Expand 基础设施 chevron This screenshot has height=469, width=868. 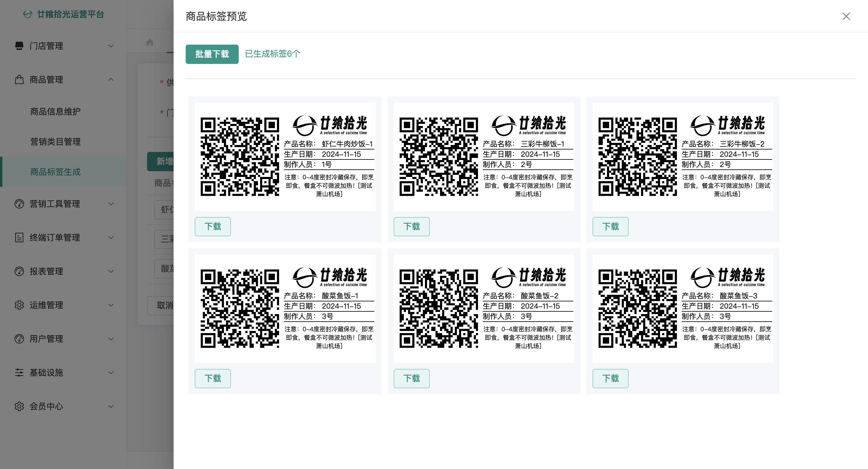pyautogui.click(x=111, y=372)
